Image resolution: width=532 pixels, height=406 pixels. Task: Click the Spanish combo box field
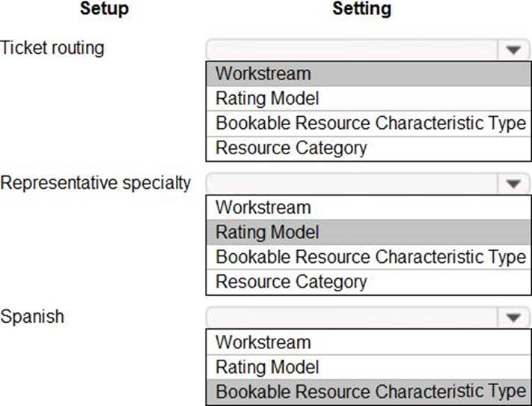352,318
